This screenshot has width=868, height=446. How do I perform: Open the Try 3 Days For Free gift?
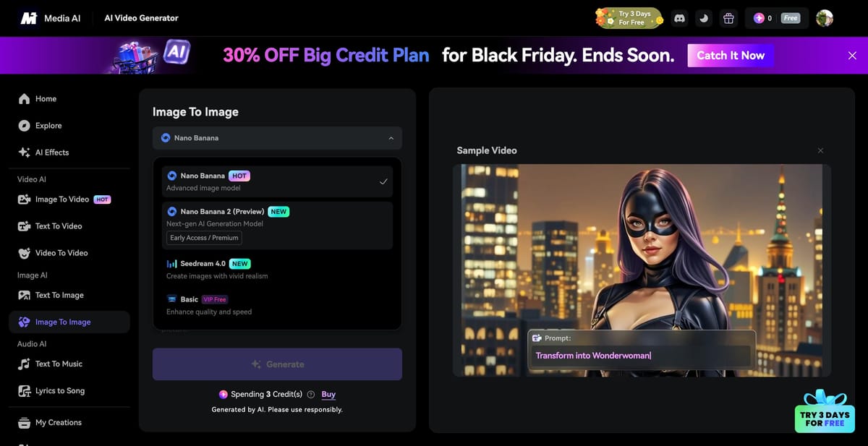(x=825, y=412)
